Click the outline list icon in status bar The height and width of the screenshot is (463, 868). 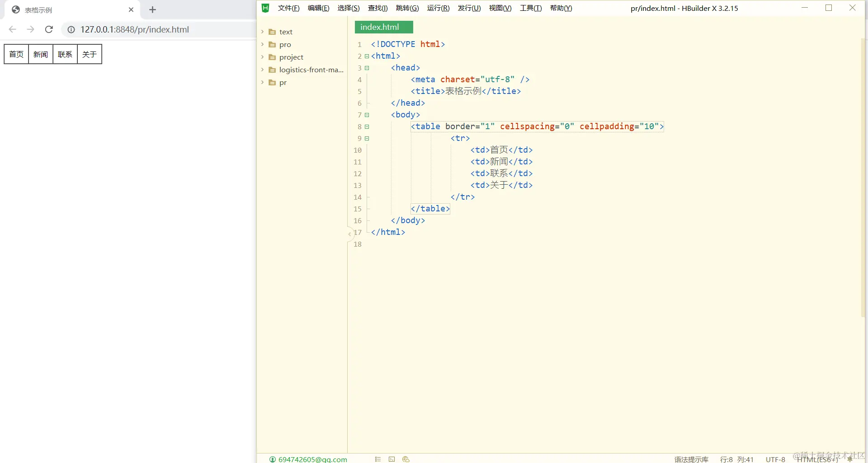(x=378, y=459)
